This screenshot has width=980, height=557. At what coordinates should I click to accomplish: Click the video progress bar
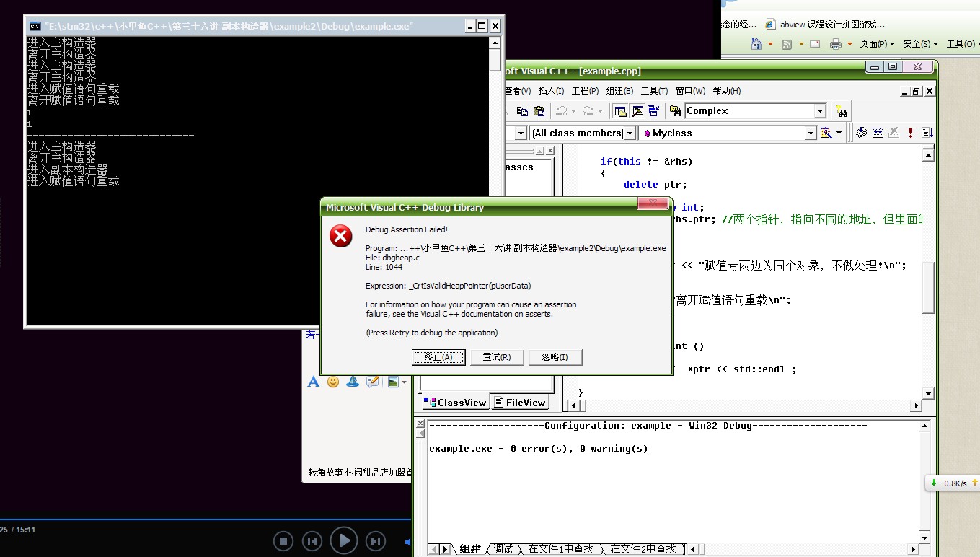pos(206,519)
